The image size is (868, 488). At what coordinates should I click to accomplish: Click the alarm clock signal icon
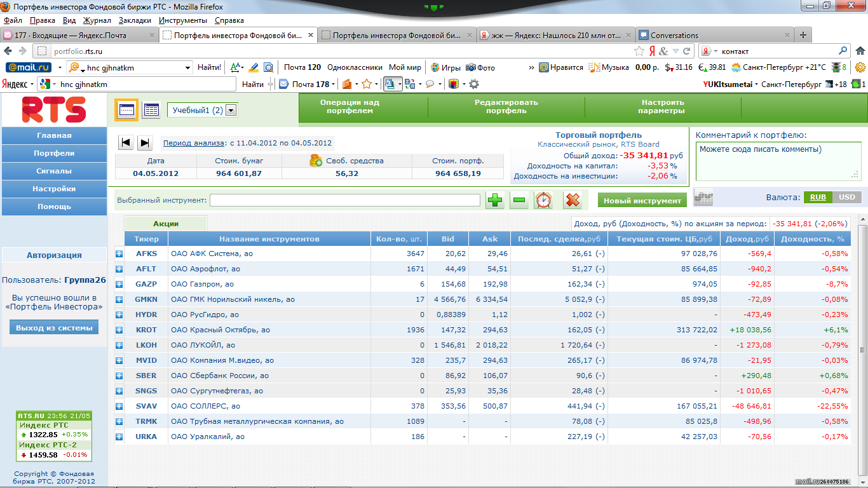tap(543, 200)
